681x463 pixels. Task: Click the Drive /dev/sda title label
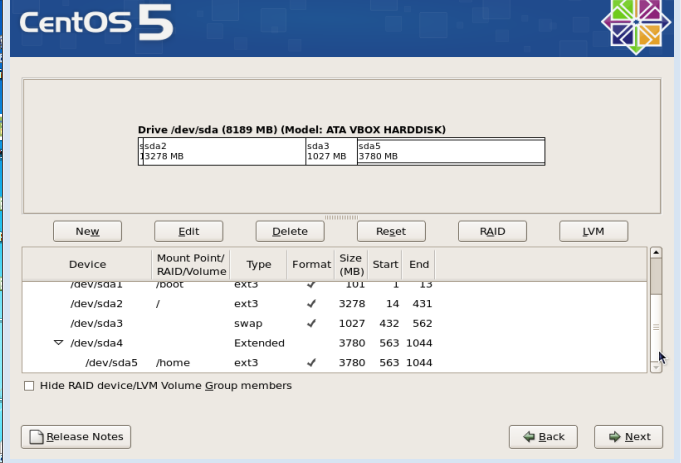click(x=292, y=130)
